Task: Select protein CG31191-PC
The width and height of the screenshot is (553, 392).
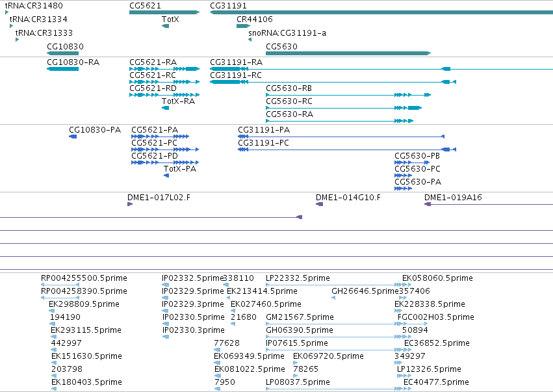Action: click(347, 150)
